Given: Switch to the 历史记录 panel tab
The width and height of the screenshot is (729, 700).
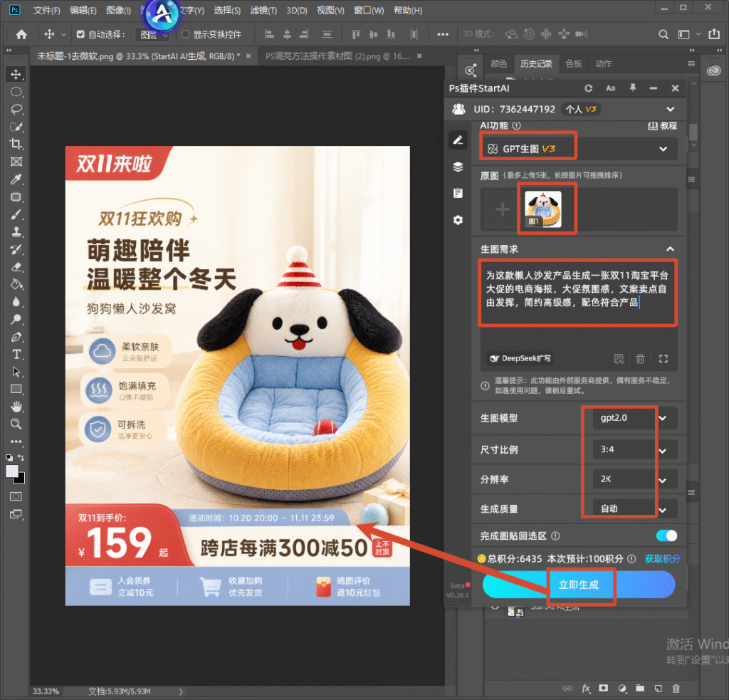Looking at the screenshot, I should (x=536, y=63).
